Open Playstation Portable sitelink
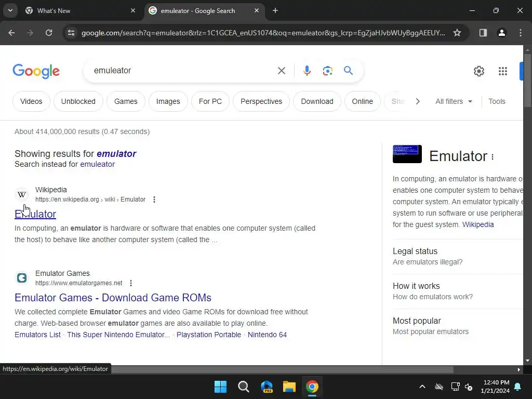Screen dimensions: 532x399 209,335
